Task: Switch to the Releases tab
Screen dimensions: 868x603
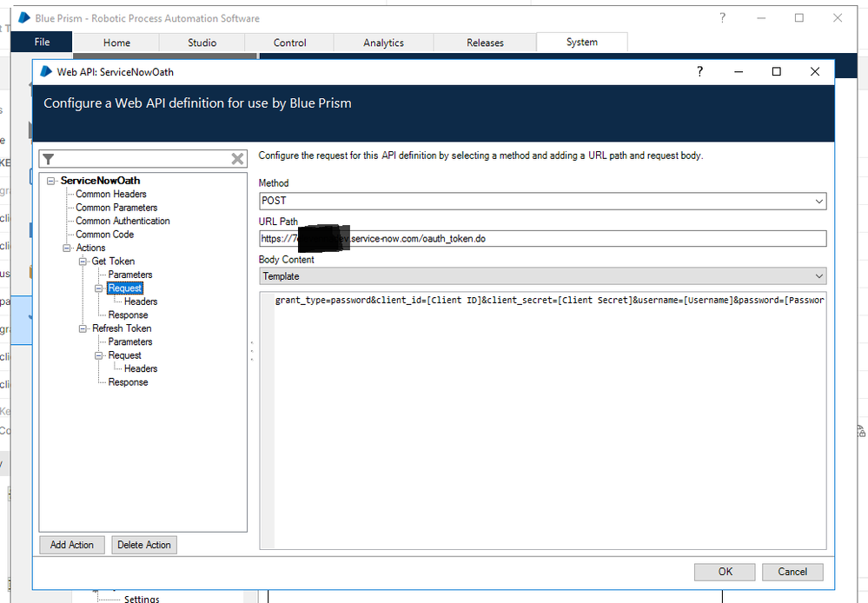Action: coord(485,43)
